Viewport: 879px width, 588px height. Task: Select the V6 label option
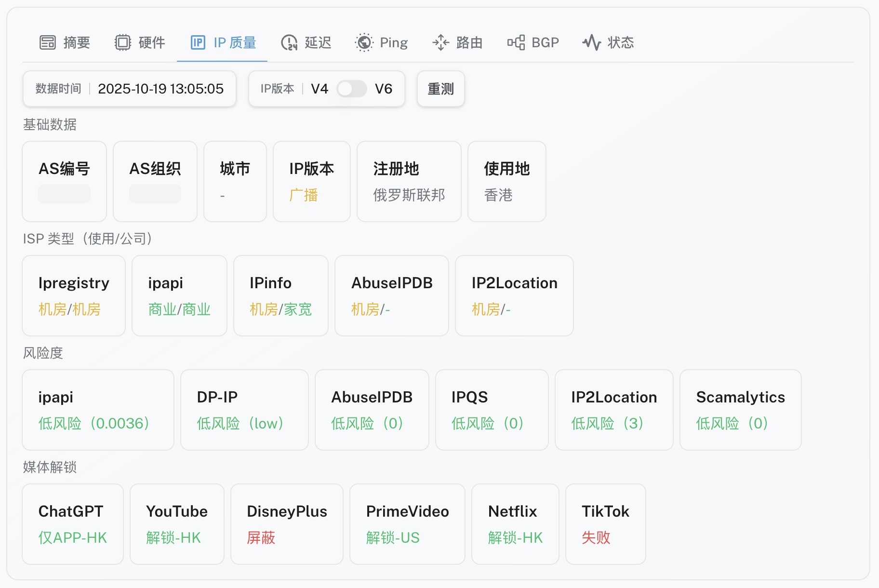384,89
